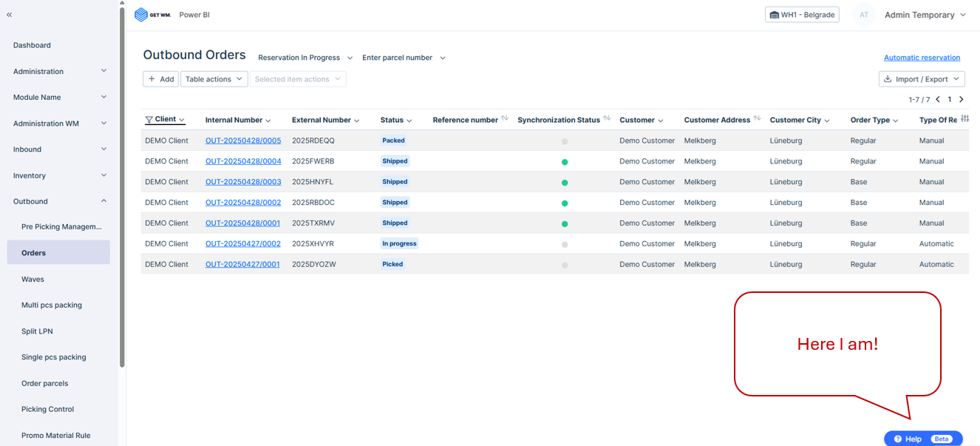Open order OUT-20250428/0004 link
980x446 pixels.
click(x=243, y=161)
